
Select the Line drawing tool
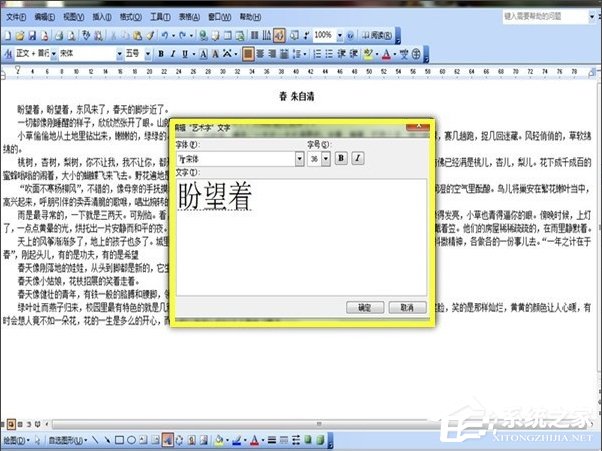tap(94, 439)
